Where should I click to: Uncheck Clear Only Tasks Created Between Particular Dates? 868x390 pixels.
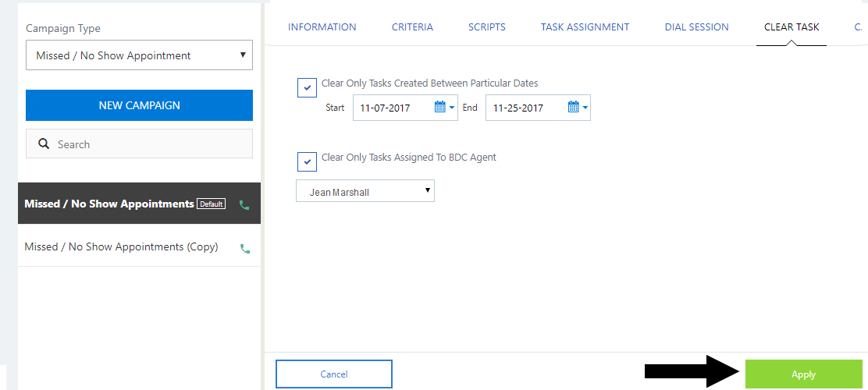pos(308,87)
